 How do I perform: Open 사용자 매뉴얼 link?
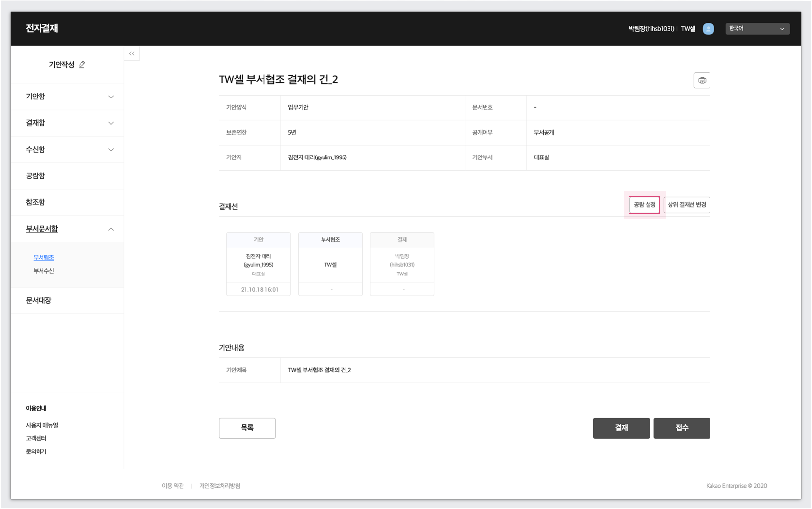(42, 425)
